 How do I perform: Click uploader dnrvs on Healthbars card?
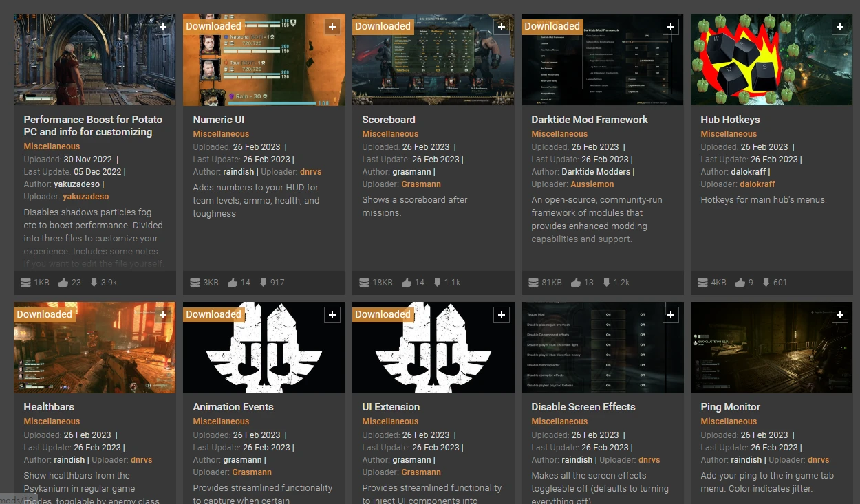(x=142, y=460)
